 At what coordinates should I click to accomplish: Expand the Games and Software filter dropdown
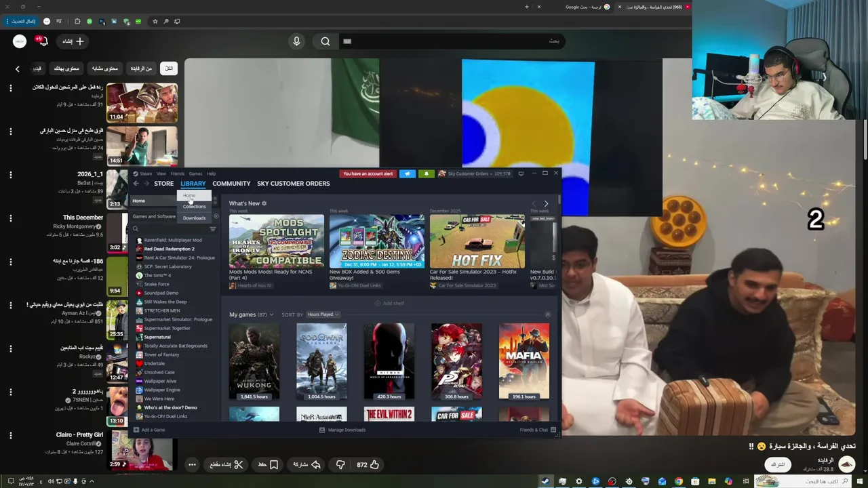pos(153,216)
